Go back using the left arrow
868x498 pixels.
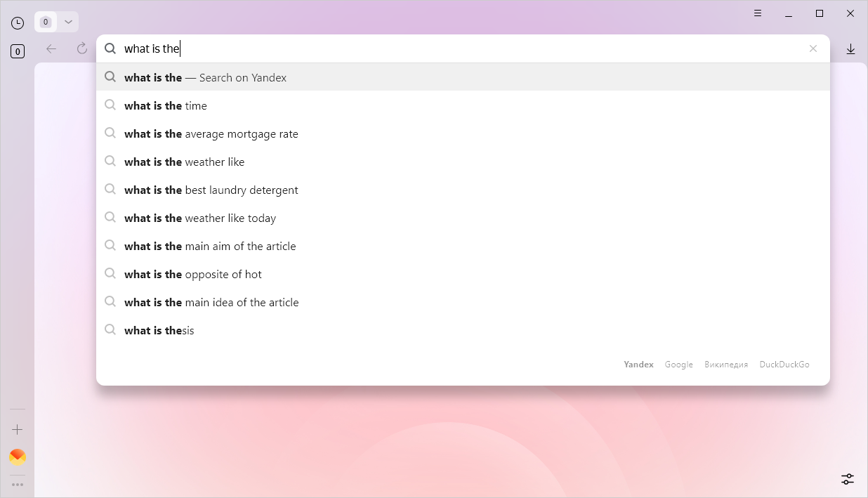[51, 48]
